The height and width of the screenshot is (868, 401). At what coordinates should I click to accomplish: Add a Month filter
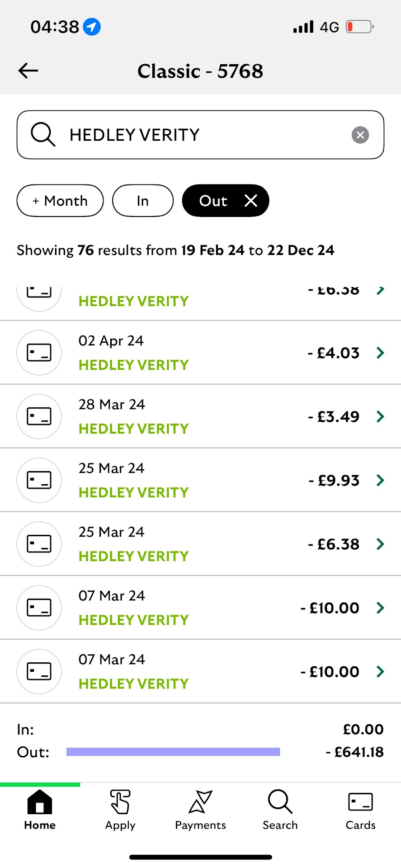[x=60, y=201]
